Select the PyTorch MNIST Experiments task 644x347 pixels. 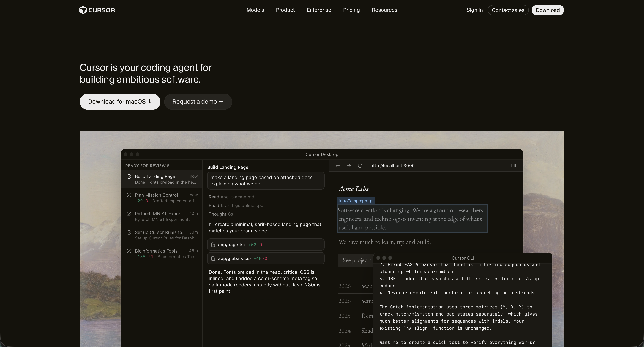tap(162, 216)
